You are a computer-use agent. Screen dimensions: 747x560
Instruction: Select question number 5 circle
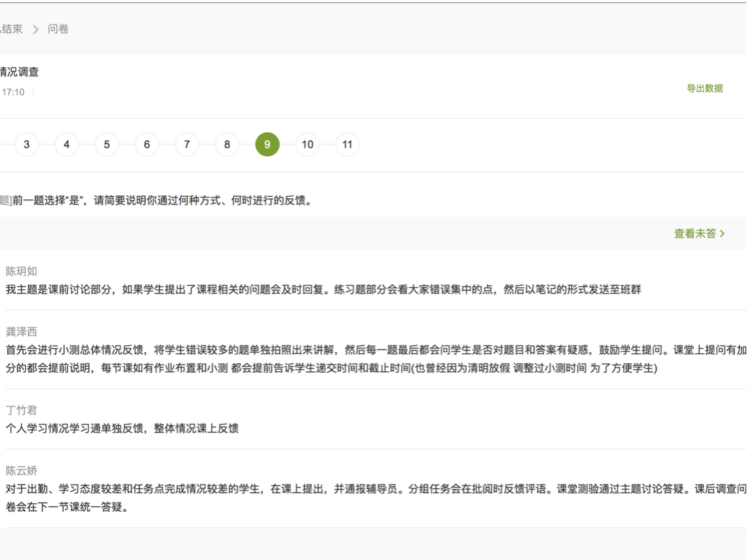[x=106, y=144]
